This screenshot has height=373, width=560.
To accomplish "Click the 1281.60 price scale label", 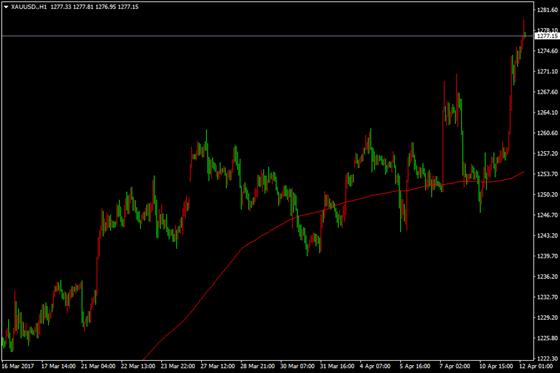I will coord(547,10).
